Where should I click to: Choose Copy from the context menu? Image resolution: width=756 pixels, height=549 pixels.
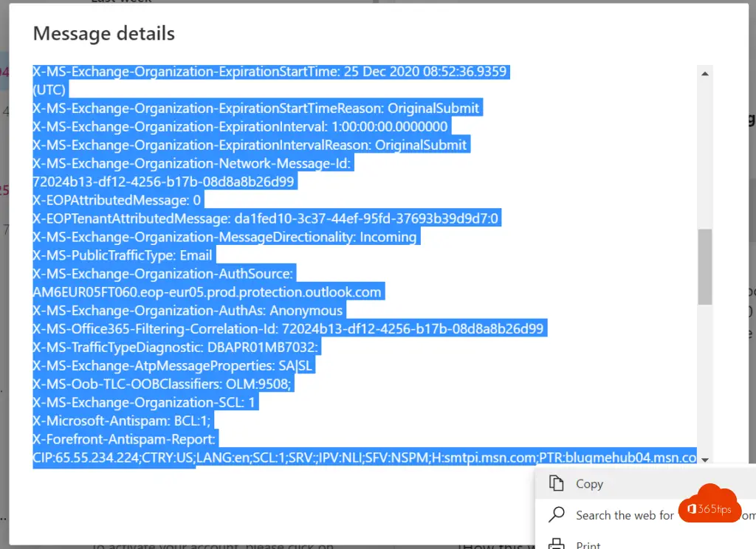(645, 483)
